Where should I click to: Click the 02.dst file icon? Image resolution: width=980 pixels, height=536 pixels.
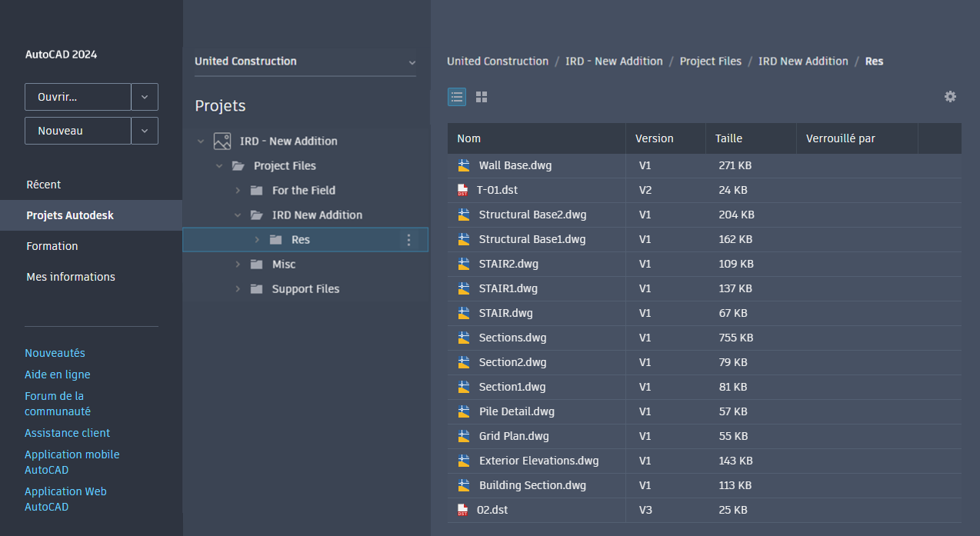(462, 510)
